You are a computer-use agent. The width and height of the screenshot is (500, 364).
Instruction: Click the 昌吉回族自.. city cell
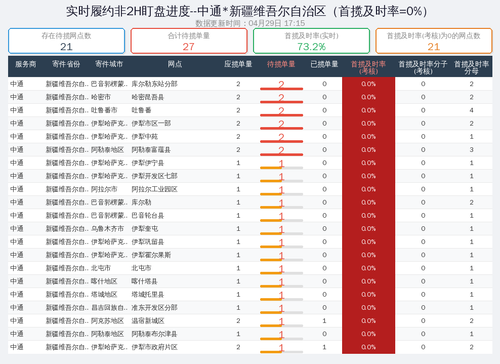109,308
